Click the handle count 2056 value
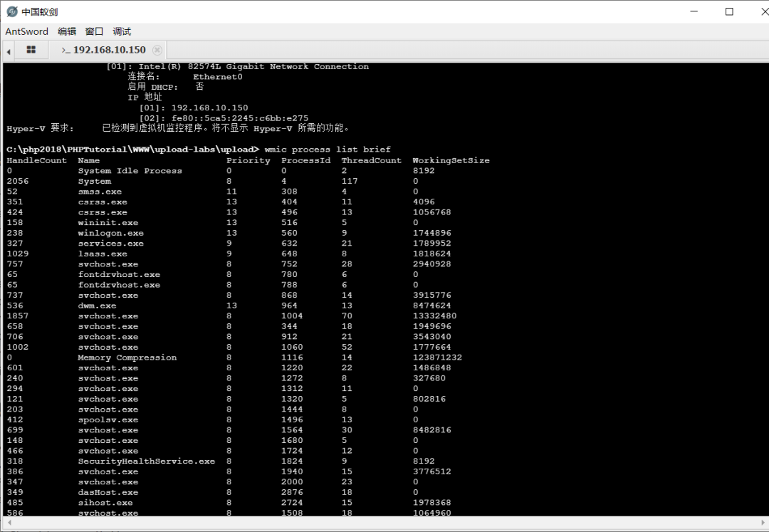 click(18, 181)
